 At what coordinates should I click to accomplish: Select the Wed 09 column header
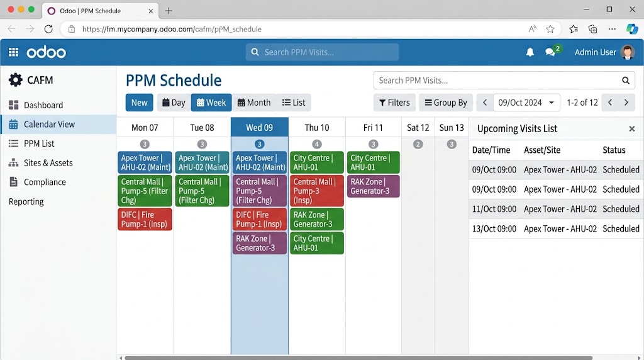point(259,127)
